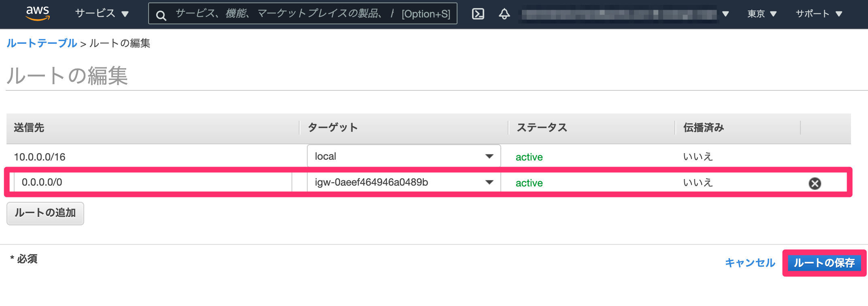Remove the 0.0.0.0/0 route with X icon

(x=815, y=184)
